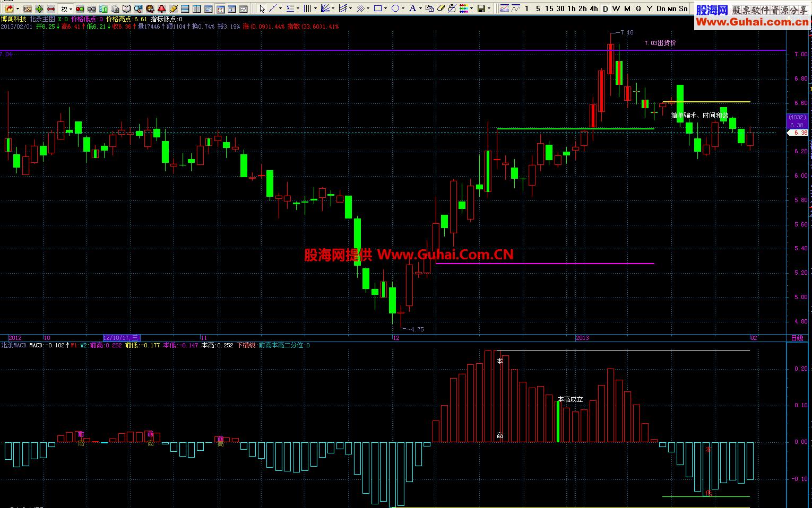Viewport: 812px width, 508px height.
Task: Click the Www.Guhai.com.cn banner link
Action: point(753,22)
